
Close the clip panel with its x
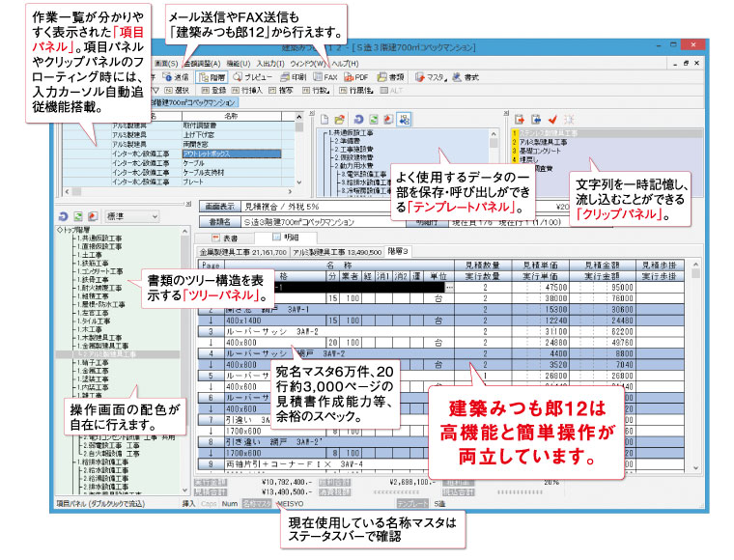pyautogui.click(x=506, y=113)
